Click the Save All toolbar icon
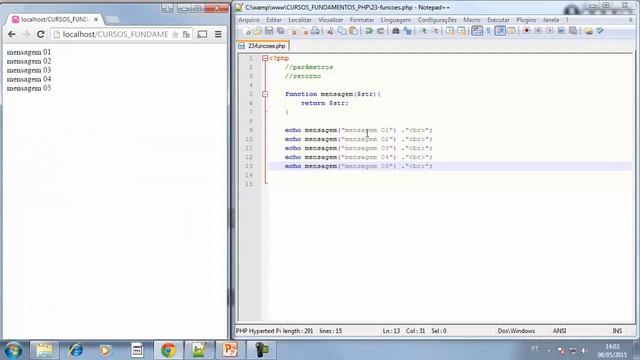Image resolution: width=640 pixels, height=360 pixels. coord(281,31)
